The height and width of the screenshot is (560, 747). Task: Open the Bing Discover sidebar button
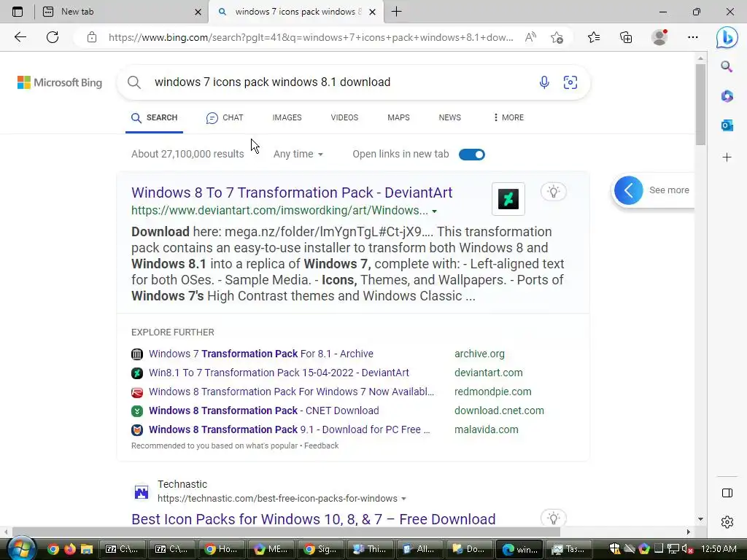tap(727, 37)
